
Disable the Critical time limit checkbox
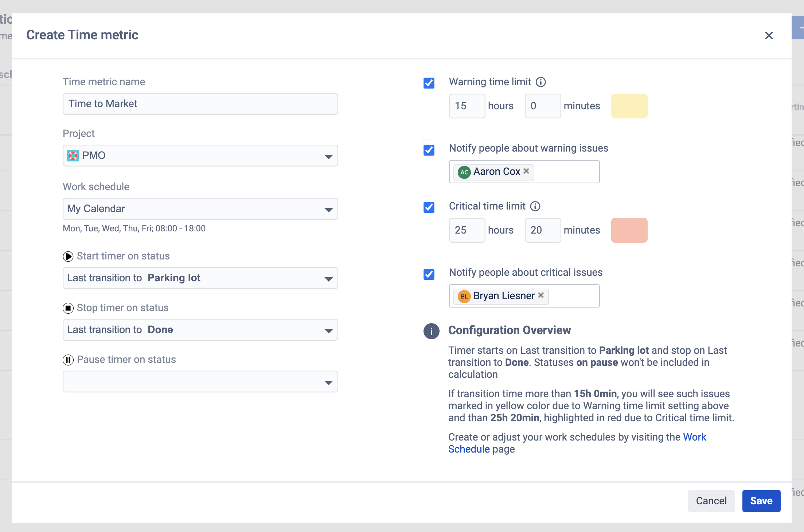(429, 207)
